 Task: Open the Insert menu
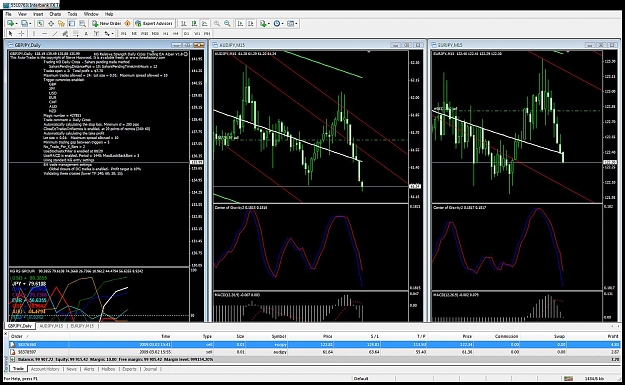click(x=38, y=14)
